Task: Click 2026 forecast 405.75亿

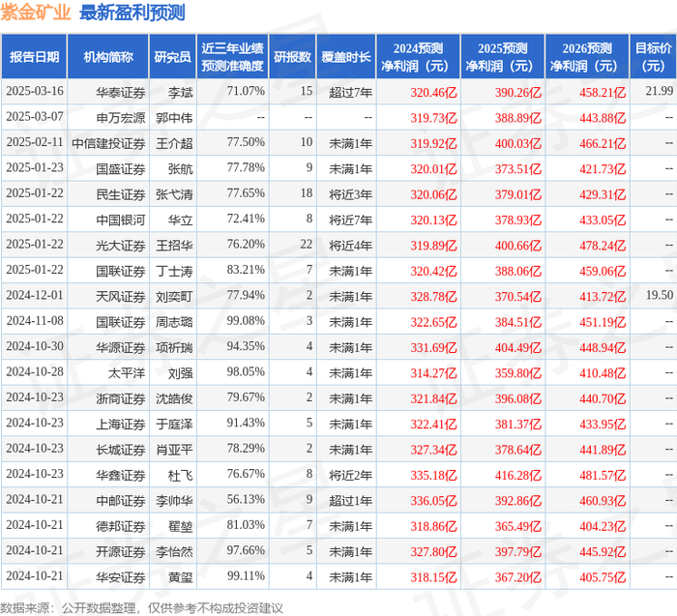Action: (603, 577)
